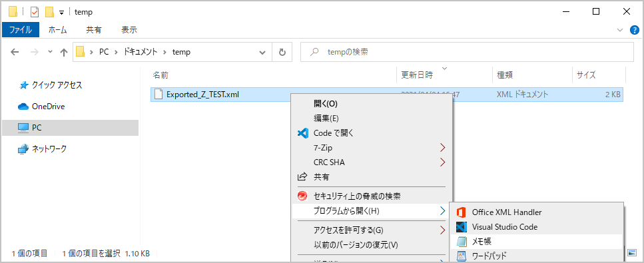Expand the address bar history dropdown
Image resolution: width=644 pixels, height=263 pixels.
[263, 52]
